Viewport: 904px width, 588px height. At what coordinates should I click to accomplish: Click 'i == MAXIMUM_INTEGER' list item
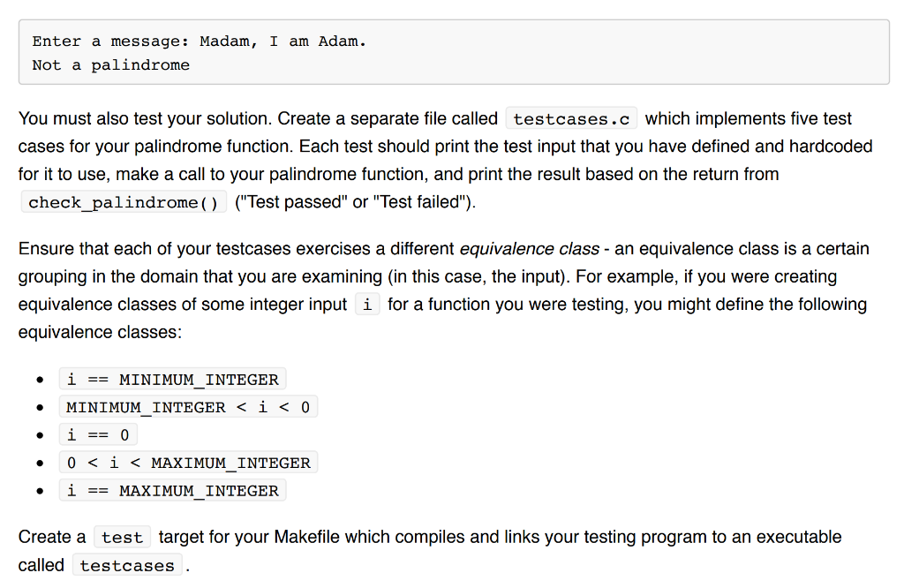click(172, 491)
